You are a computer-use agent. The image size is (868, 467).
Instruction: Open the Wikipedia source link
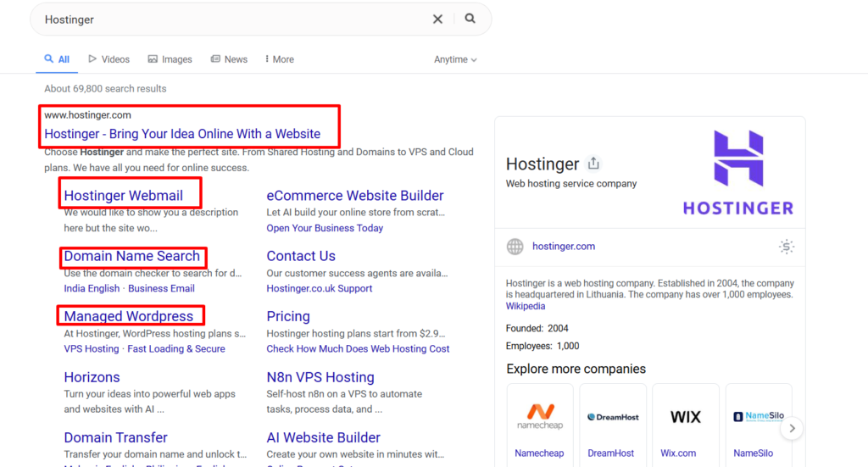click(526, 306)
